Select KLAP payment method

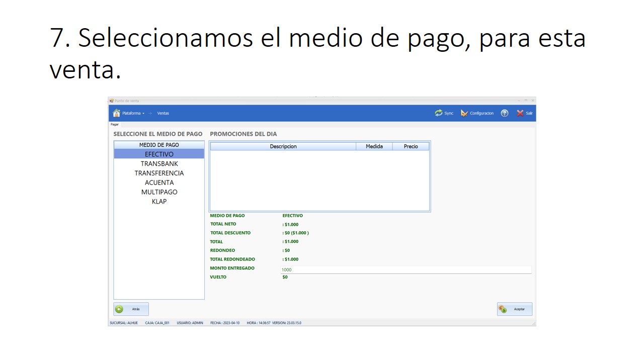click(159, 201)
